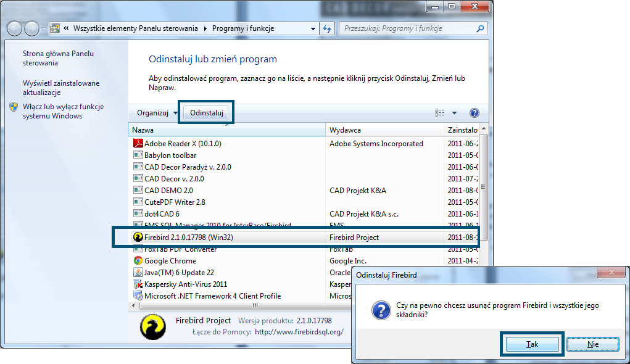Click the Windows features shield icon
Screen dimensions: 630x364
click(x=14, y=107)
